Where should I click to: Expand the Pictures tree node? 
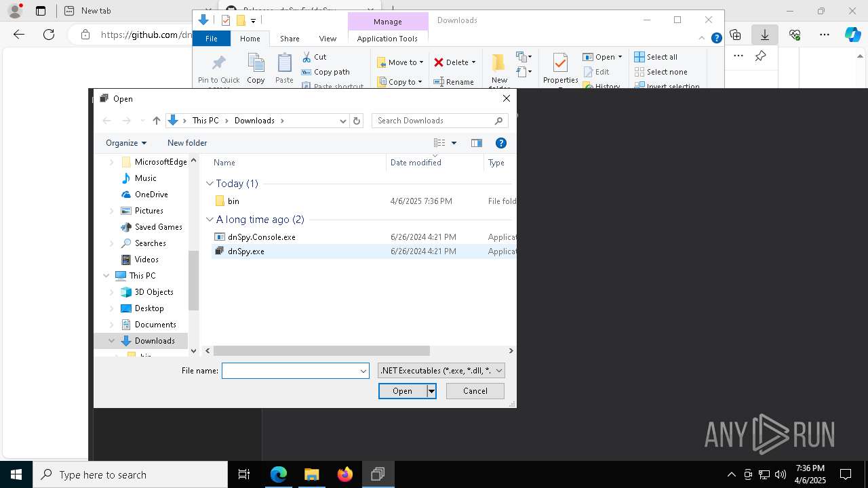[x=112, y=211]
